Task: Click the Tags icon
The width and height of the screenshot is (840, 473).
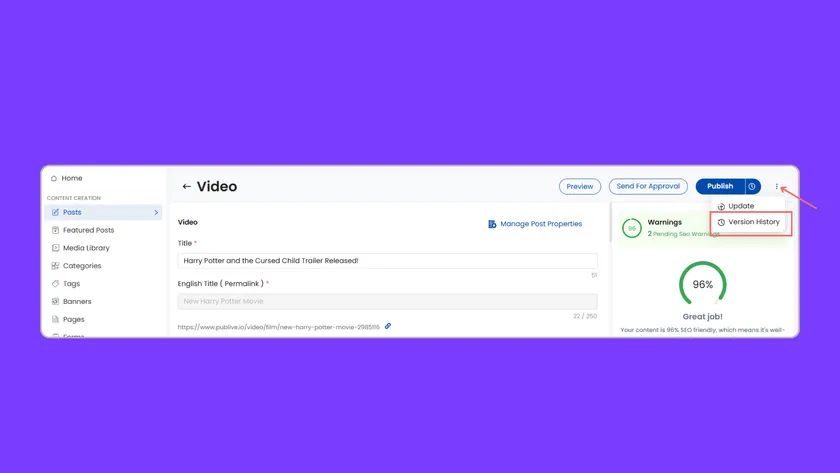Action: (x=55, y=283)
